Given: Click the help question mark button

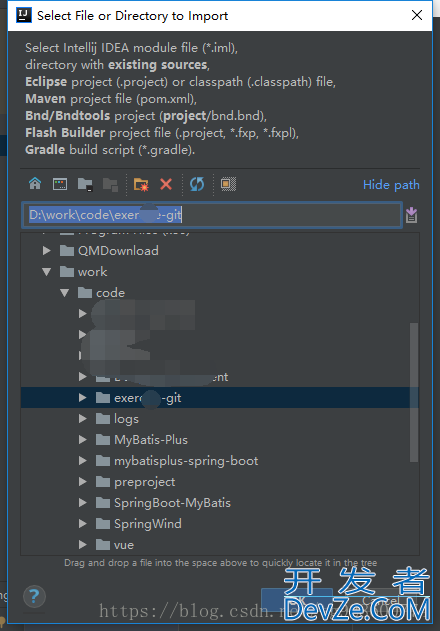Looking at the screenshot, I should click(x=34, y=596).
